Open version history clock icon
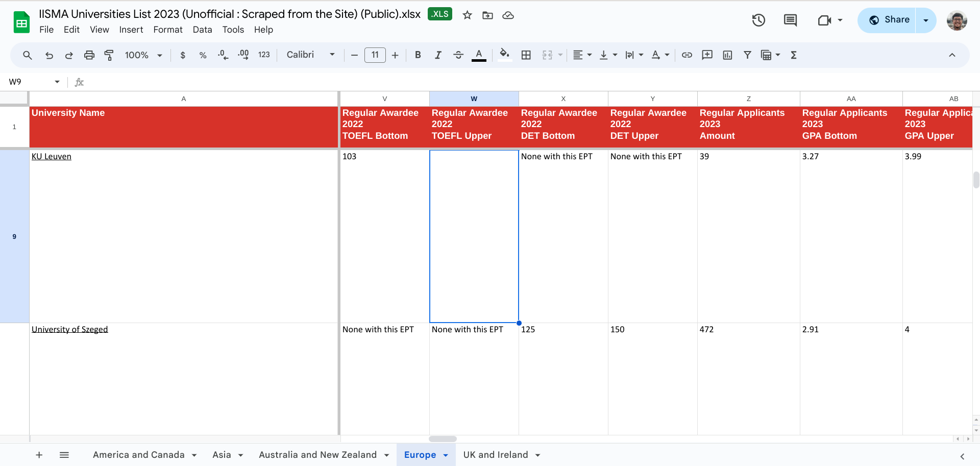The width and height of the screenshot is (980, 466). click(758, 20)
